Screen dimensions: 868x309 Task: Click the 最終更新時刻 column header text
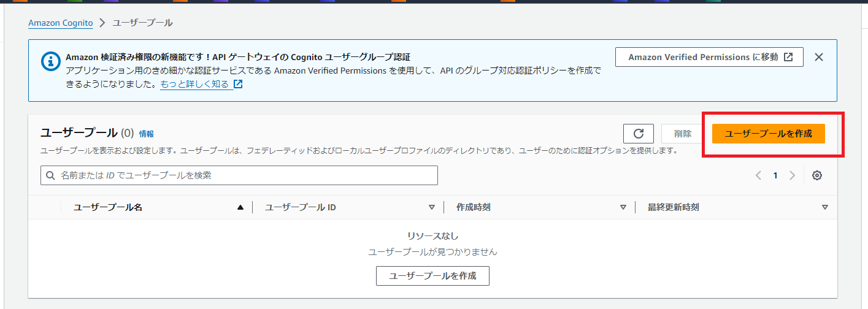pos(674,207)
